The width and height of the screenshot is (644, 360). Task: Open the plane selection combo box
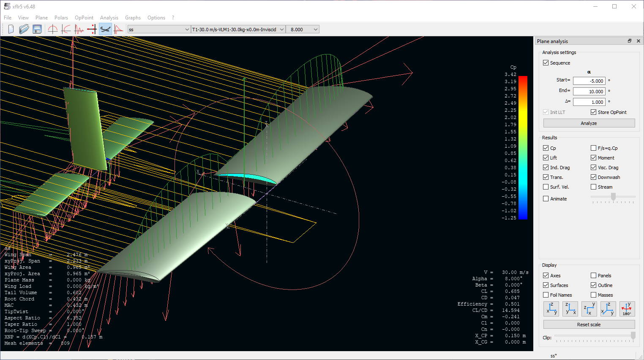pyautogui.click(x=158, y=29)
